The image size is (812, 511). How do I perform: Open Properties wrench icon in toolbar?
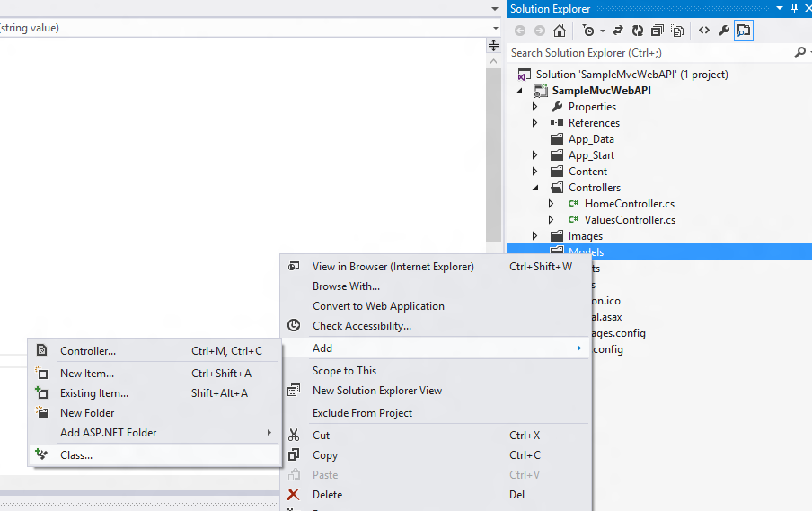click(x=724, y=31)
